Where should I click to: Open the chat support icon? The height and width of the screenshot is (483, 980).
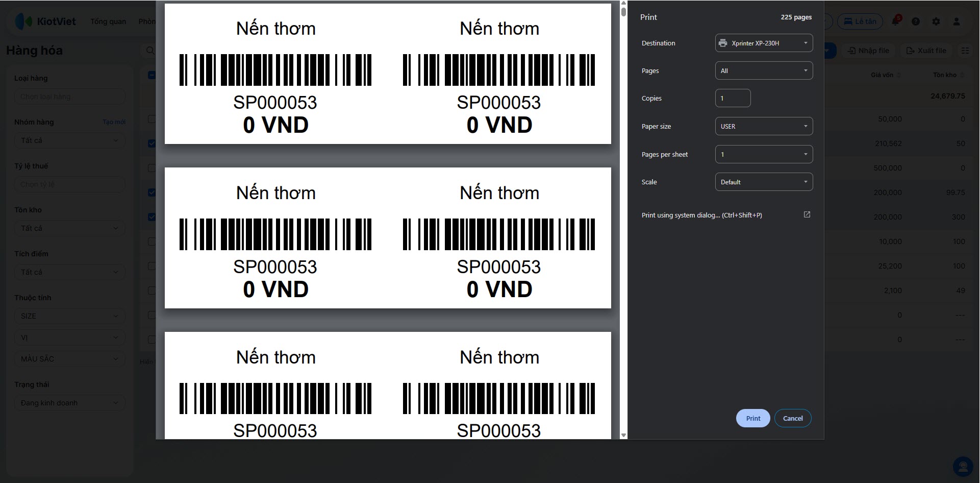[963, 467]
